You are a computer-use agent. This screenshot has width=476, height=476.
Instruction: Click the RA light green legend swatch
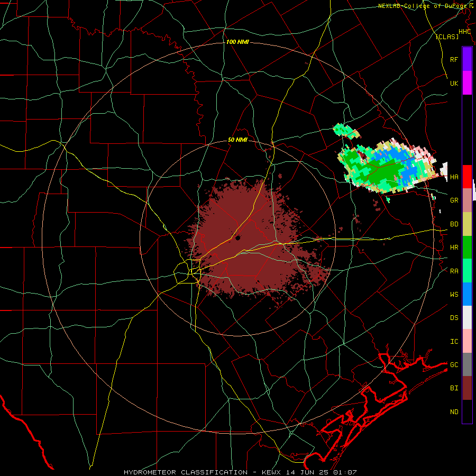(467, 271)
